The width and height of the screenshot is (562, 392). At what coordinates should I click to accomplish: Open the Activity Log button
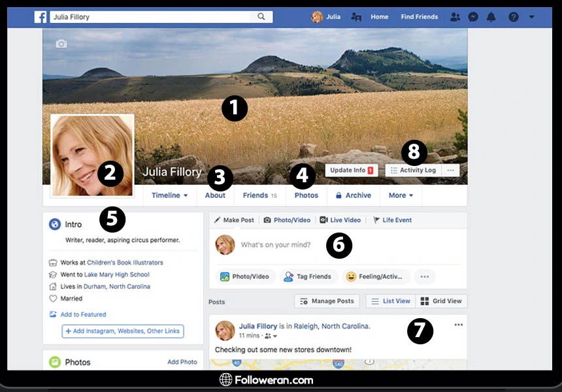click(413, 171)
